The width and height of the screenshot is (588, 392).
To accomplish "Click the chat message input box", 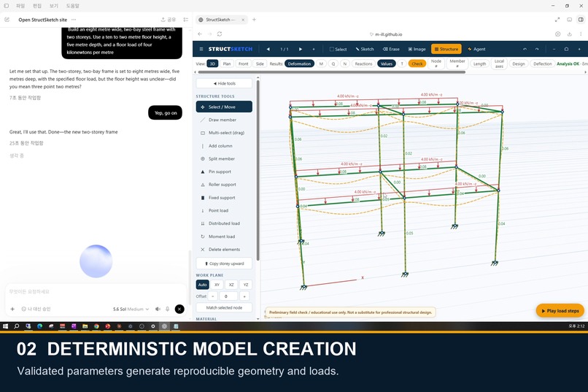I will tap(96, 291).
